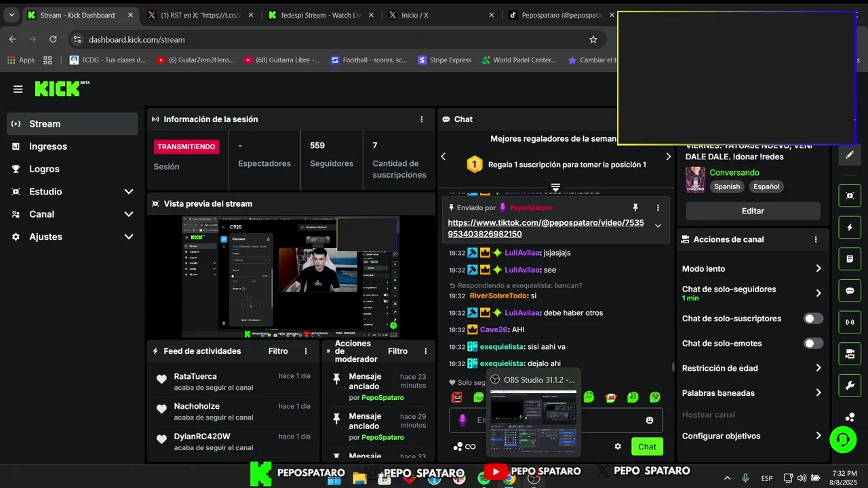Open the Acciones de moderador three-dot menu
Viewport: 868px width, 488px height.
pos(426,351)
